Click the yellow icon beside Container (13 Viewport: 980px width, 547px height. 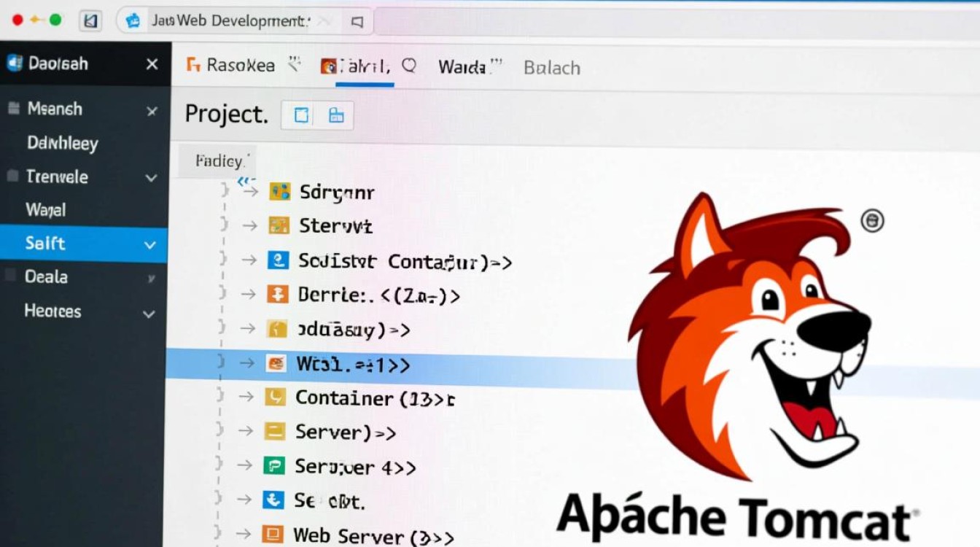tap(274, 397)
